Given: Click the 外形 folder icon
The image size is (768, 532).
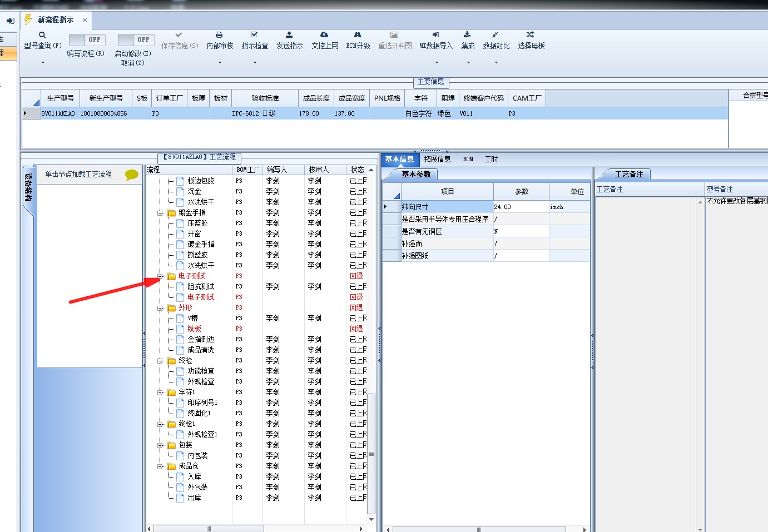Looking at the screenshot, I should click(172, 308).
